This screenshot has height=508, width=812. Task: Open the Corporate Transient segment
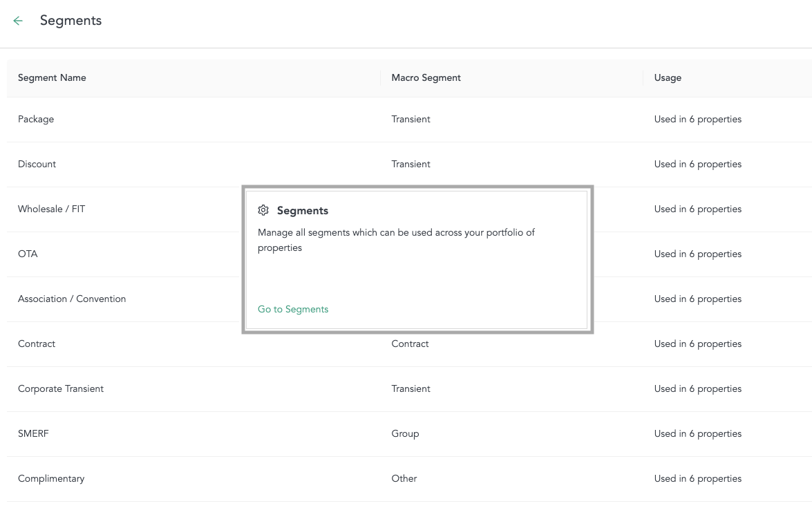coord(61,388)
